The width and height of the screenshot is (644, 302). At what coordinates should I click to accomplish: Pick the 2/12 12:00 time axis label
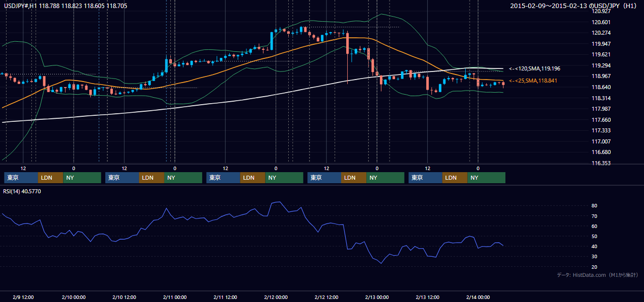(x=327, y=297)
